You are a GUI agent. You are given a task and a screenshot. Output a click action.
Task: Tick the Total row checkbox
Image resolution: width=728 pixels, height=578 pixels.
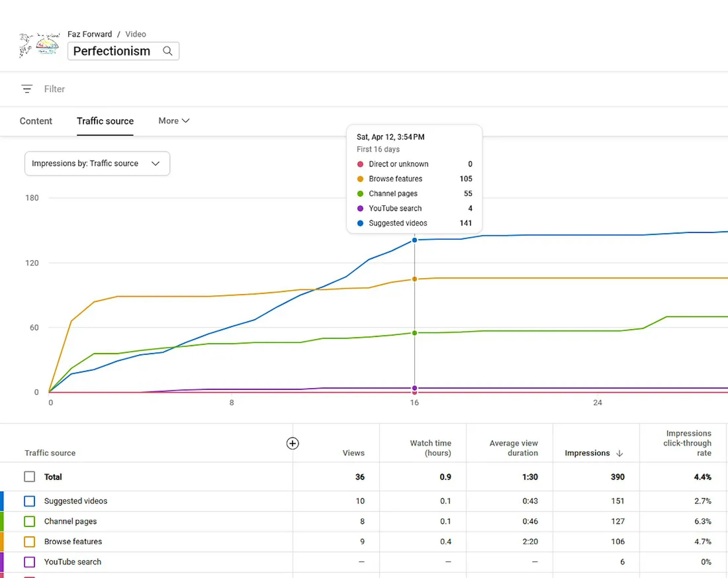29,477
